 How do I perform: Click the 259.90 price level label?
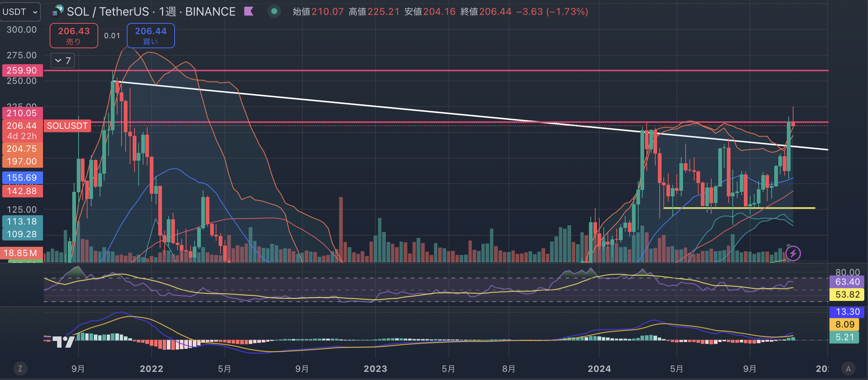(x=22, y=70)
